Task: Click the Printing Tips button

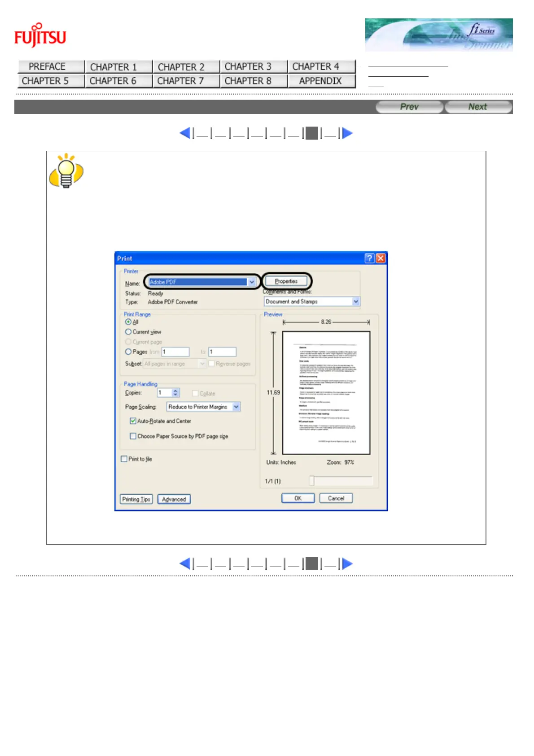Action: (136, 499)
